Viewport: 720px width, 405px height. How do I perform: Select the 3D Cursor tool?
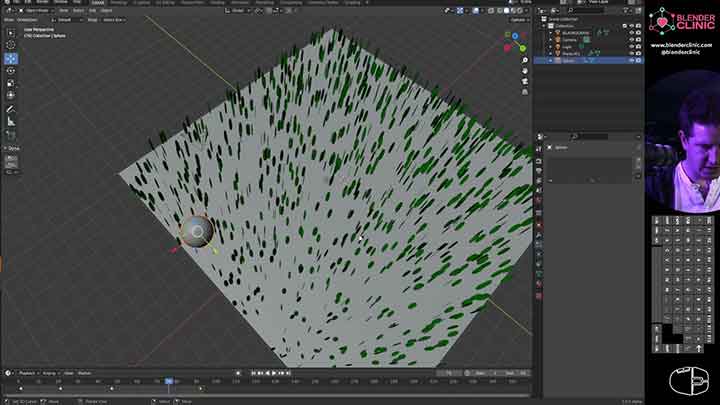[11, 45]
